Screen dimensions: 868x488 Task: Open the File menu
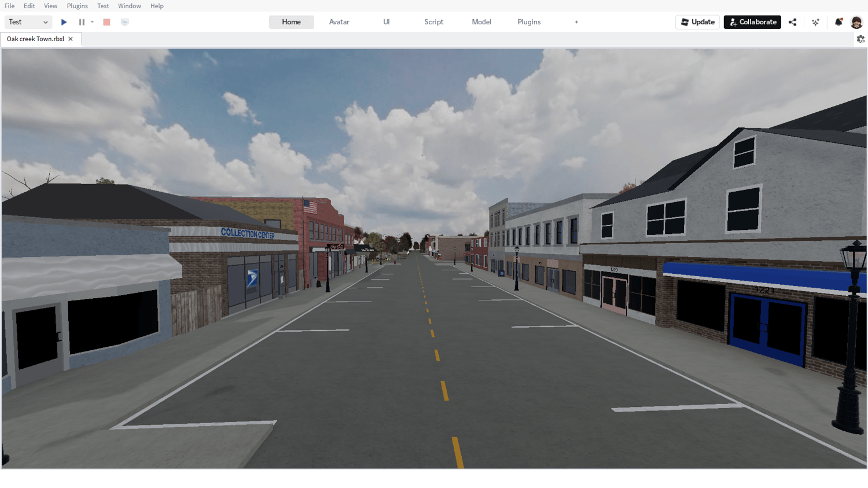(9, 6)
